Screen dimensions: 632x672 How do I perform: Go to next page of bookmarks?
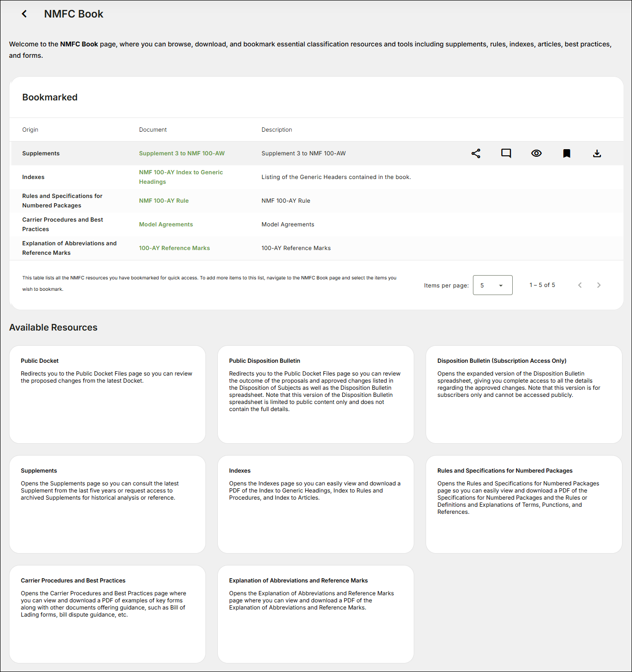599,285
